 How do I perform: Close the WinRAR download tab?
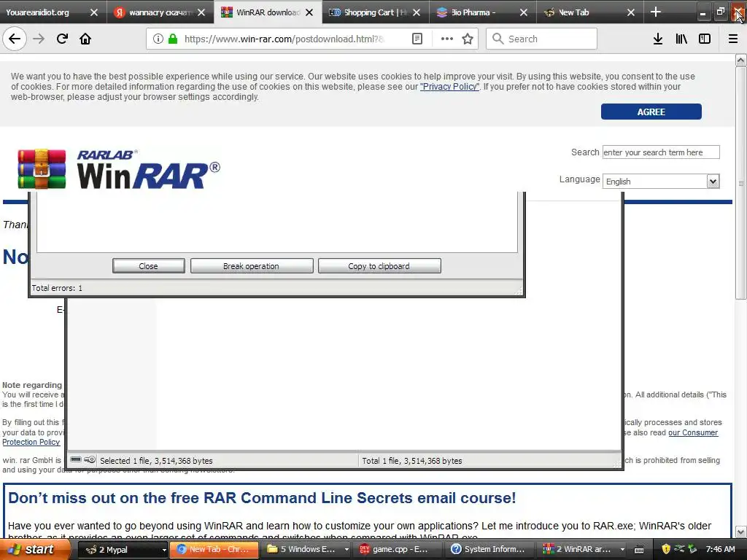pos(309,12)
